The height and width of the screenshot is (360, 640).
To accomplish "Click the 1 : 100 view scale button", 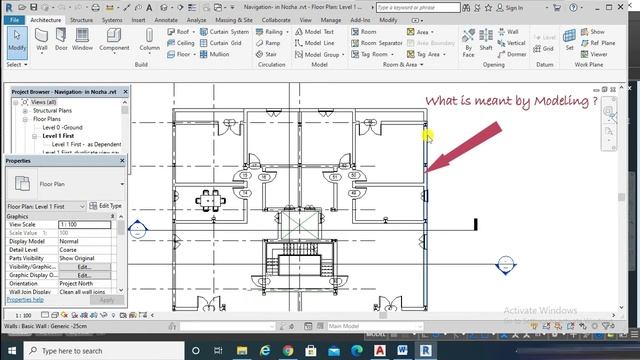I will [23, 315].
